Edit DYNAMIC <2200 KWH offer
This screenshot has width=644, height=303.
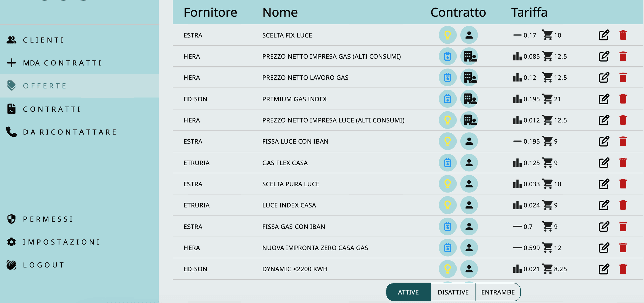[x=604, y=269]
